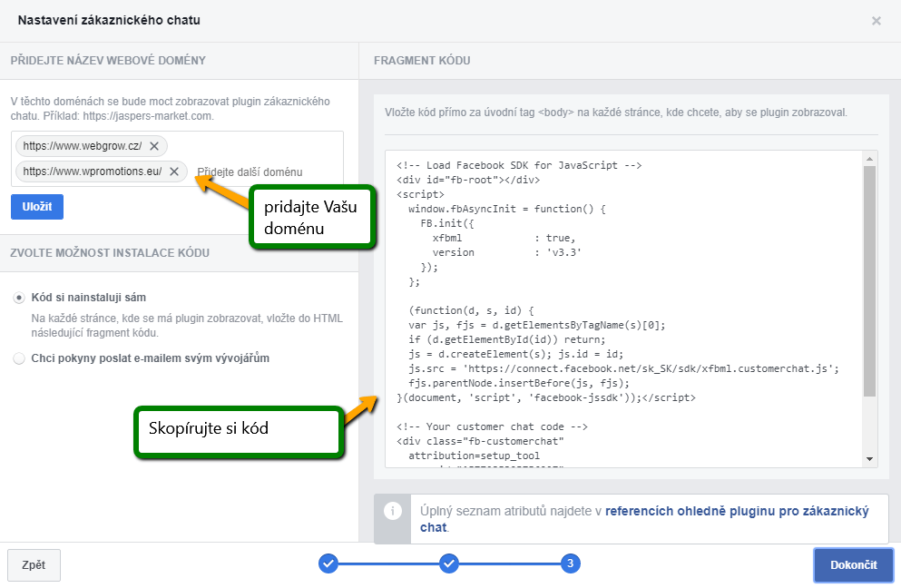Click the code snippet scrollbar thumb
Image resolution: width=901 pixels, height=588 pixels.
pos(869,281)
